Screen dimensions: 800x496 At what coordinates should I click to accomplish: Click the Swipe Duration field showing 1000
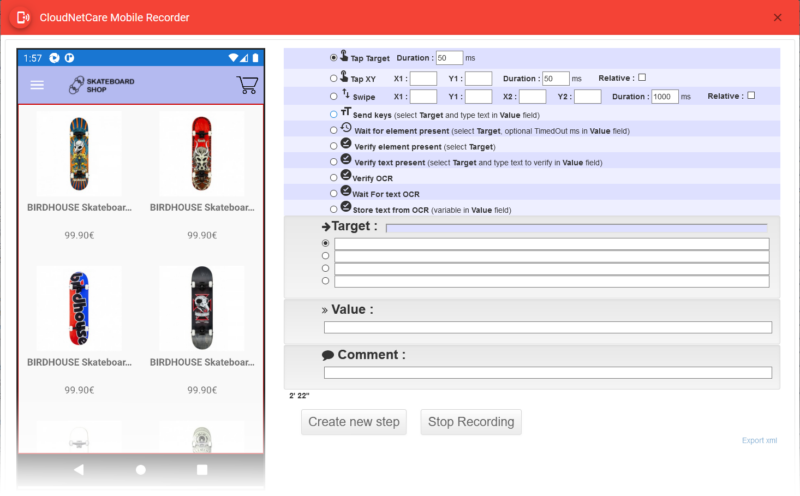click(665, 96)
